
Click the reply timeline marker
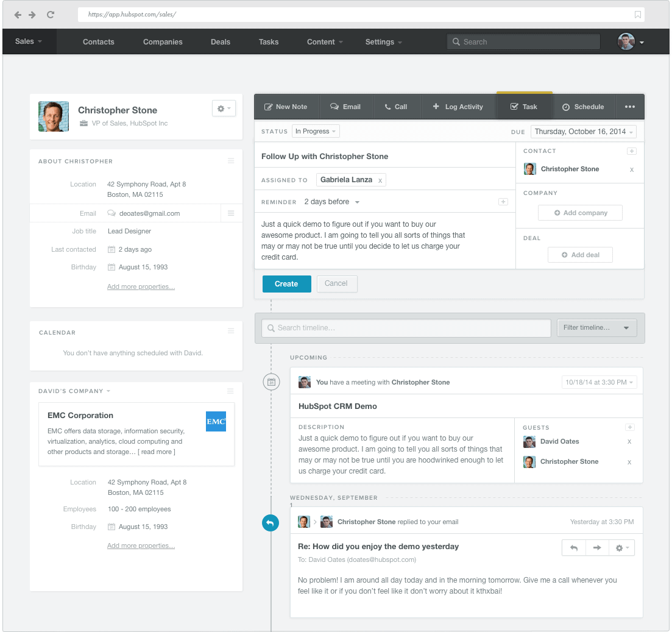click(271, 523)
